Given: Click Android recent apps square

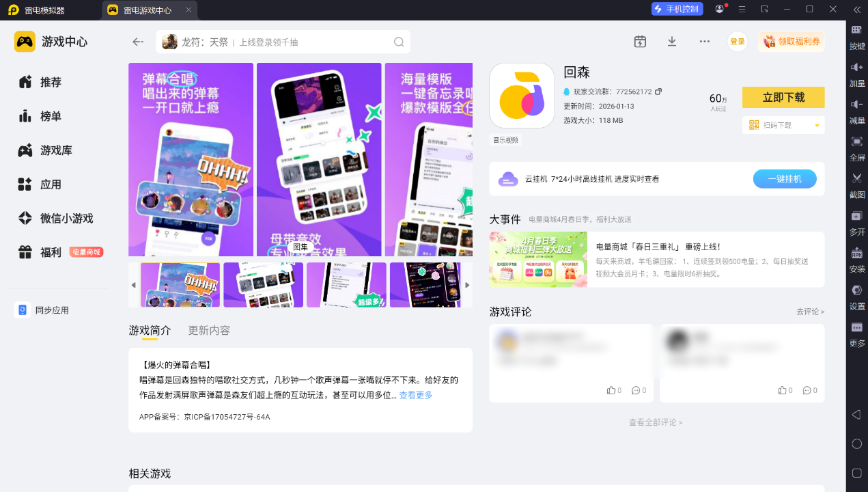Looking at the screenshot, I should pos(856,473).
